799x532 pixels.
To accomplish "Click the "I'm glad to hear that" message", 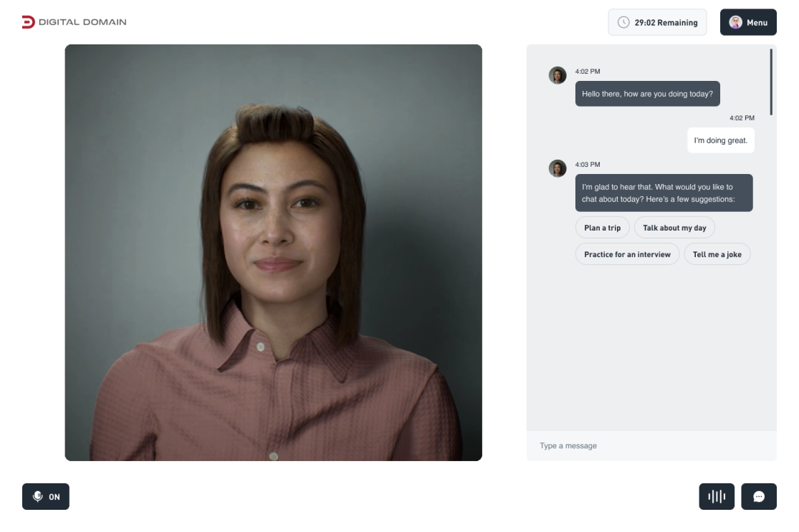I will (x=664, y=193).
